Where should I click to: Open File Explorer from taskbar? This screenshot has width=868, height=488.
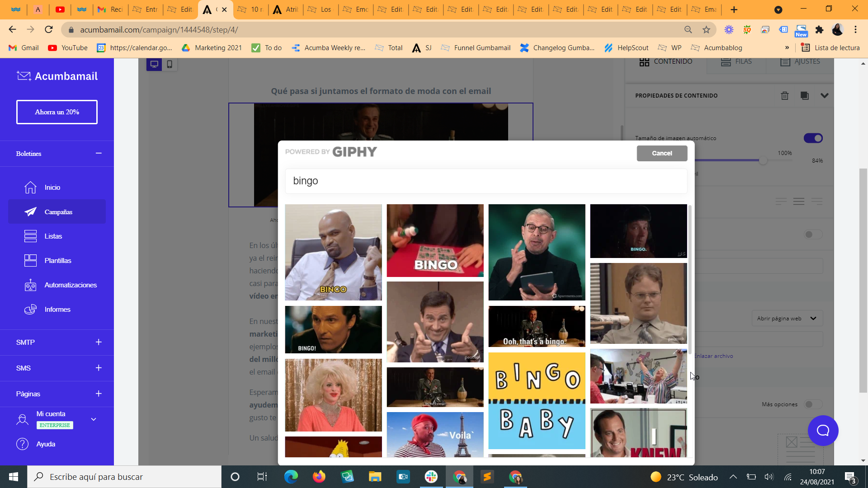pos(375,477)
